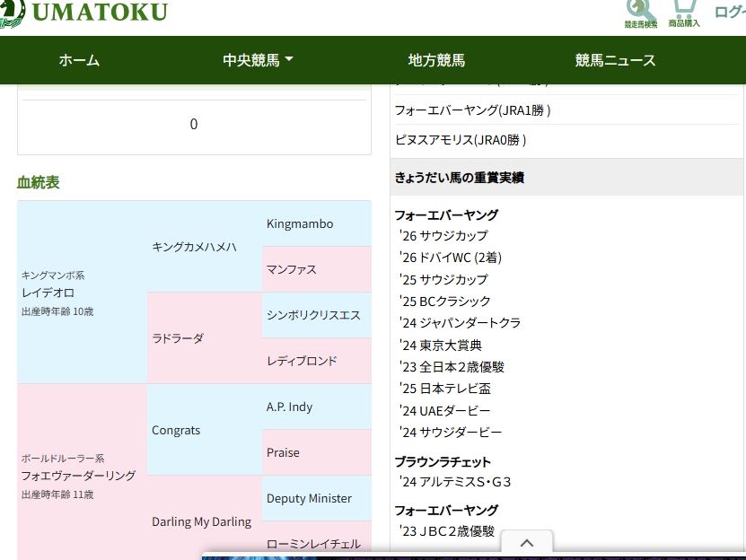Open sire レイデオロ in pedigree table
Image resolution: width=746 pixels, height=560 pixels.
(48, 293)
